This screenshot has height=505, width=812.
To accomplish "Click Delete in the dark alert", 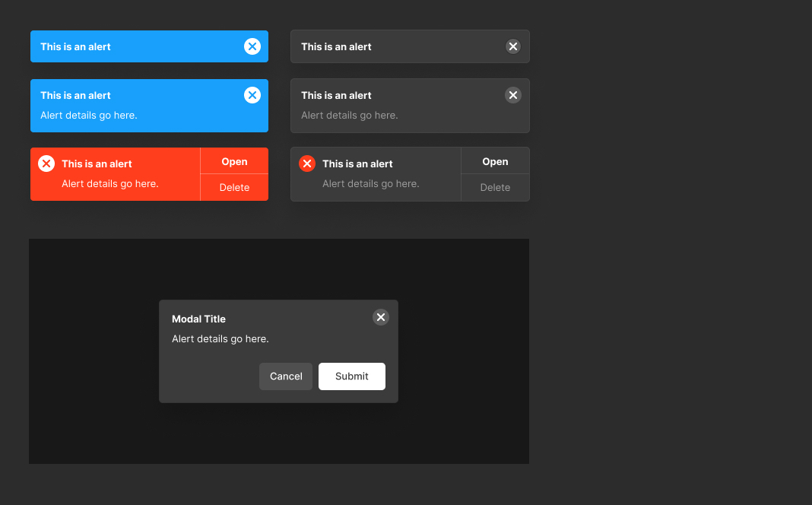I will (x=495, y=188).
